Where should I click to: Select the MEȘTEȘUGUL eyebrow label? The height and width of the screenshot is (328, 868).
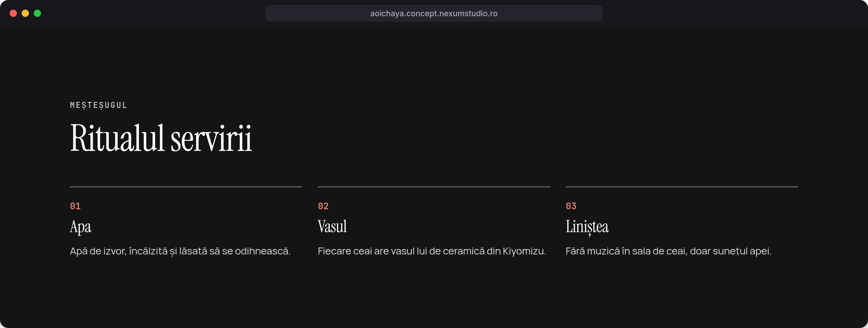point(98,105)
